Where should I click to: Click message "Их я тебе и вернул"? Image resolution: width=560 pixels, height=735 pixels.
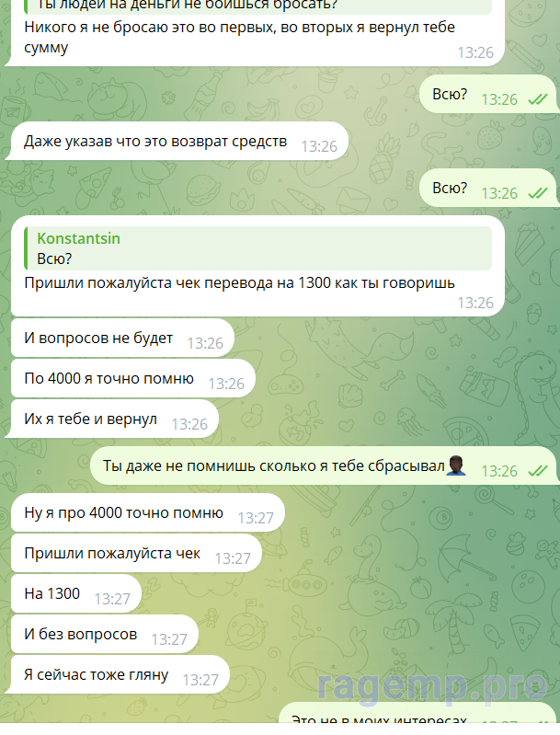(114, 419)
